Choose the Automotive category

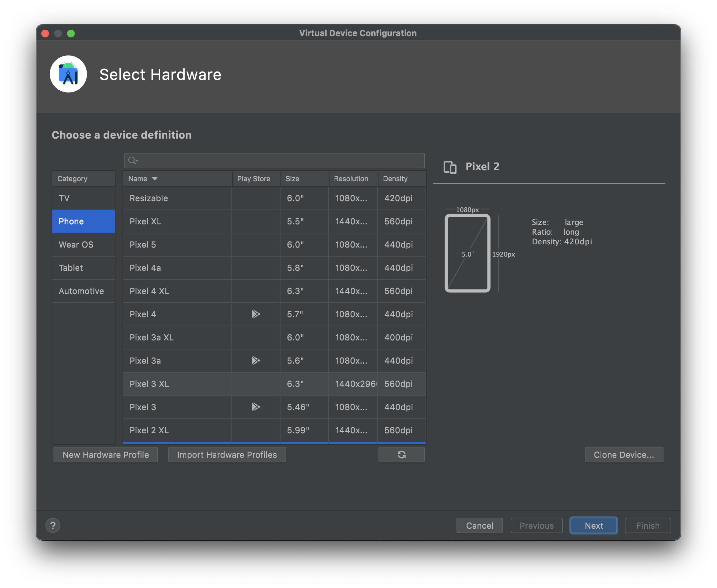click(81, 291)
